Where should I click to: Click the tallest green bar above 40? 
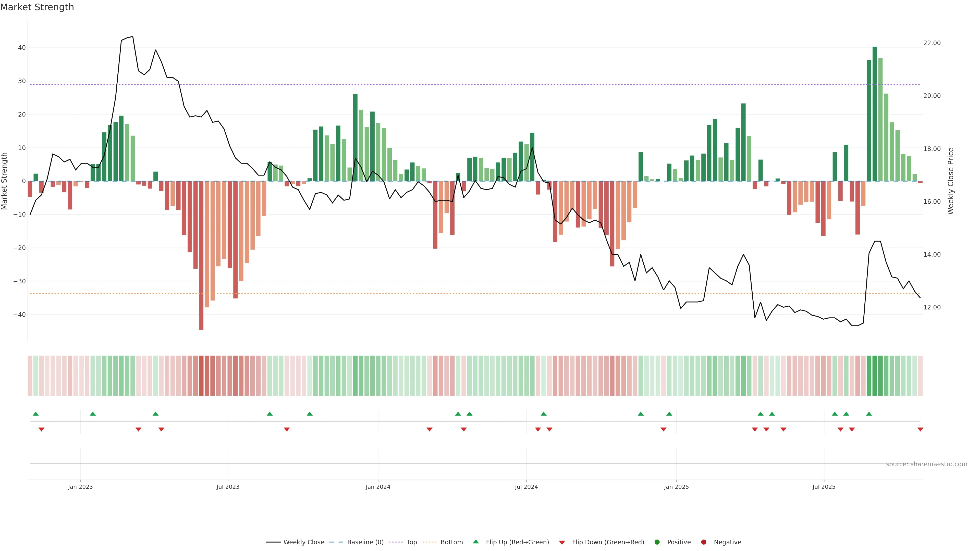[x=875, y=114]
